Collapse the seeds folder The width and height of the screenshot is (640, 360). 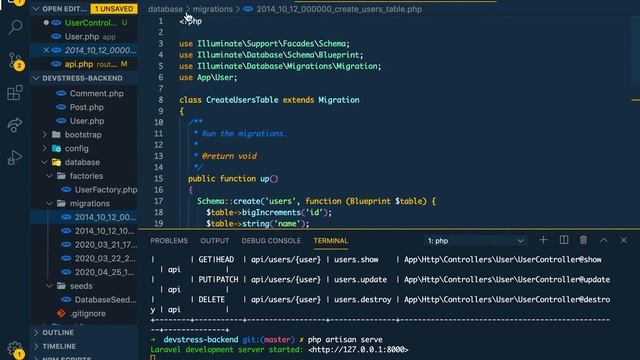click(50, 286)
